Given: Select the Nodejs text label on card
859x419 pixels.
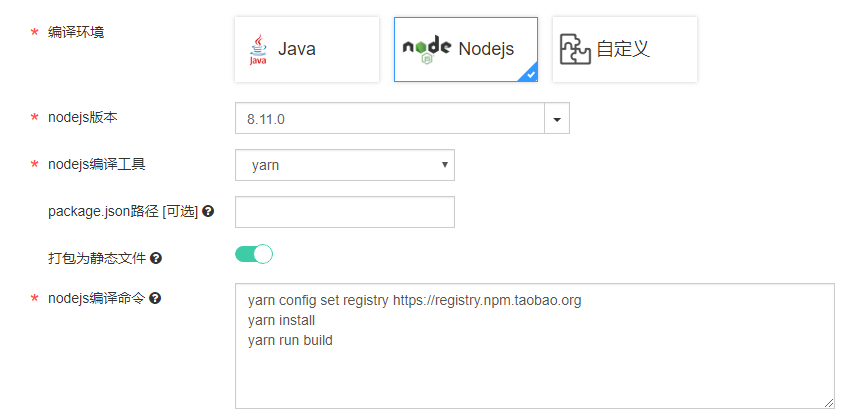Looking at the screenshot, I should pos(486,49).
